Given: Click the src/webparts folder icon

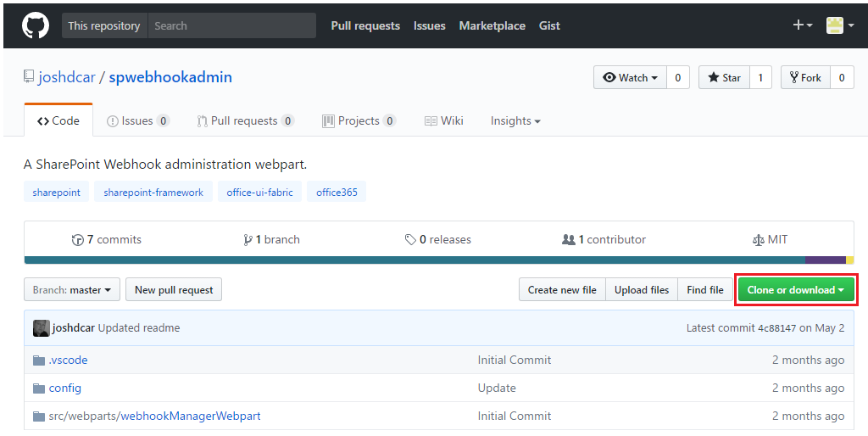Looking at the screenshot, I should coord(39,416).
